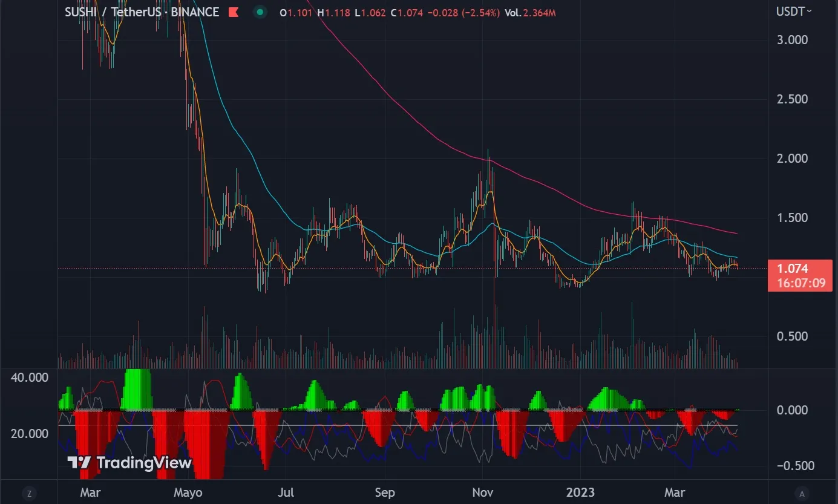The height and width of the screenshot is (504, 838).
Task: Click the current price label 1.074
Action: 793,269
